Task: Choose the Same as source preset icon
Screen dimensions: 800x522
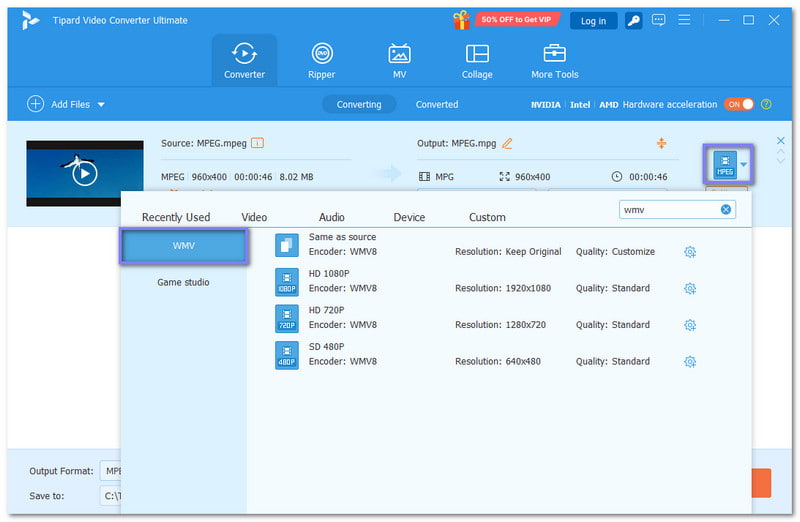Action: pyautogui.click(x=287, y=245)
